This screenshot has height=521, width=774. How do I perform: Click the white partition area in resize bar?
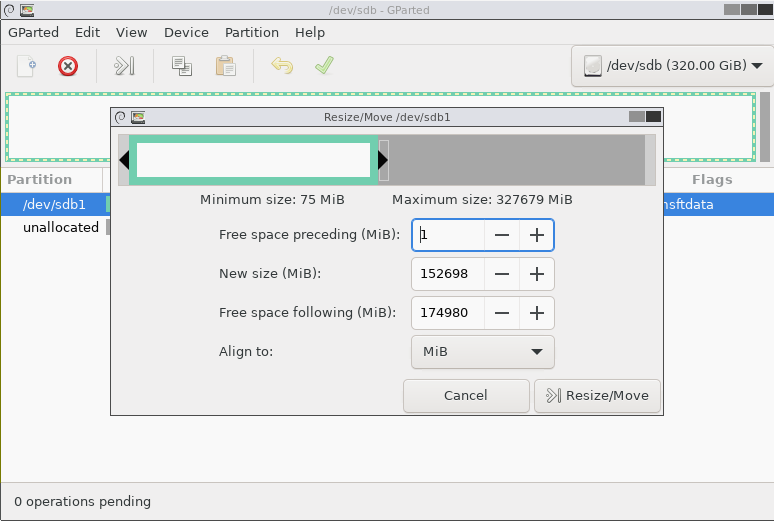pyautogui.click(x=253, y=160)
